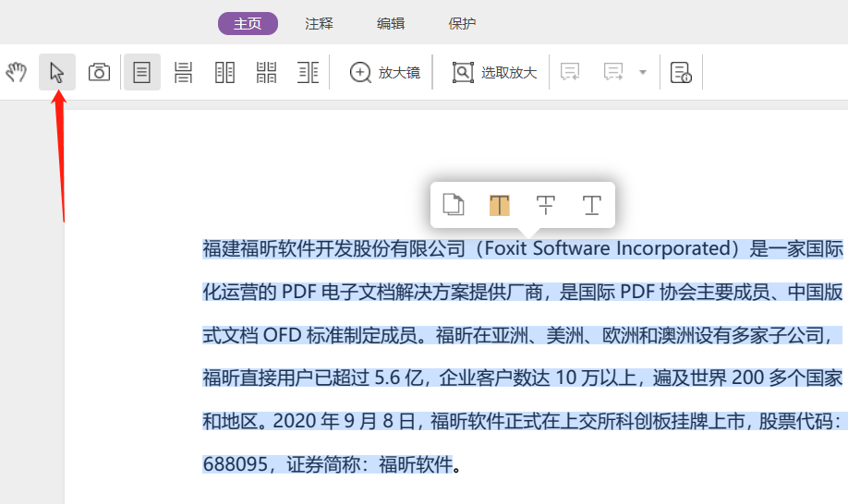
Task: Switch to the 注释 tab
Action: [319, 23]
